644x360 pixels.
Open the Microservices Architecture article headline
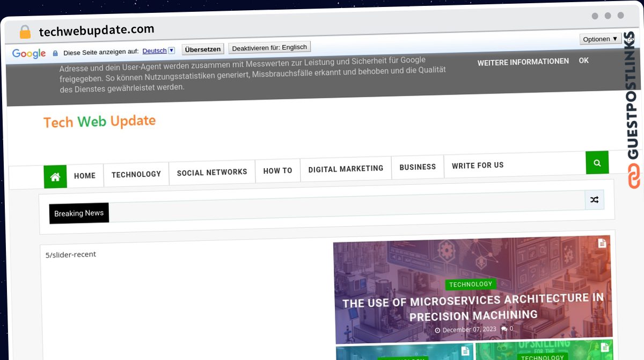pyautogui.click(x=473, y=307)
